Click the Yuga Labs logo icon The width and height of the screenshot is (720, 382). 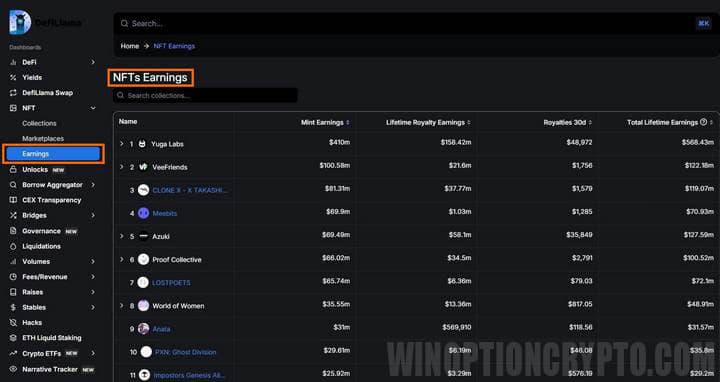pos(142,144)
